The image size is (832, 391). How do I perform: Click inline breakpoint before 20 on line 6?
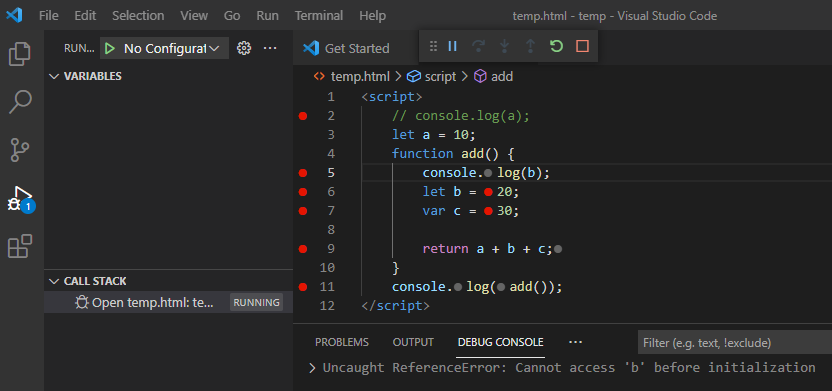[x=489, y=192]
